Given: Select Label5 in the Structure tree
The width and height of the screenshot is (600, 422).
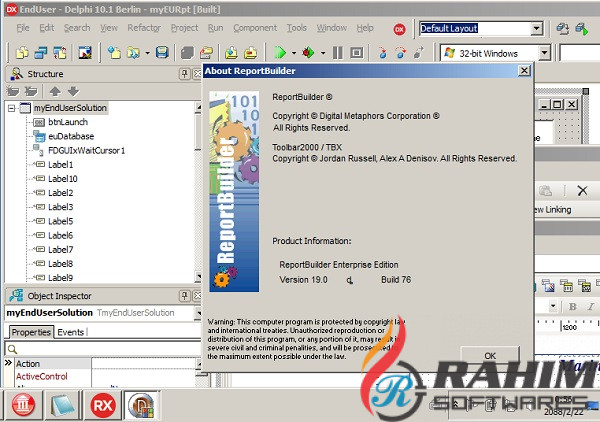Looking at the screenshot, I should coord(60,221).
